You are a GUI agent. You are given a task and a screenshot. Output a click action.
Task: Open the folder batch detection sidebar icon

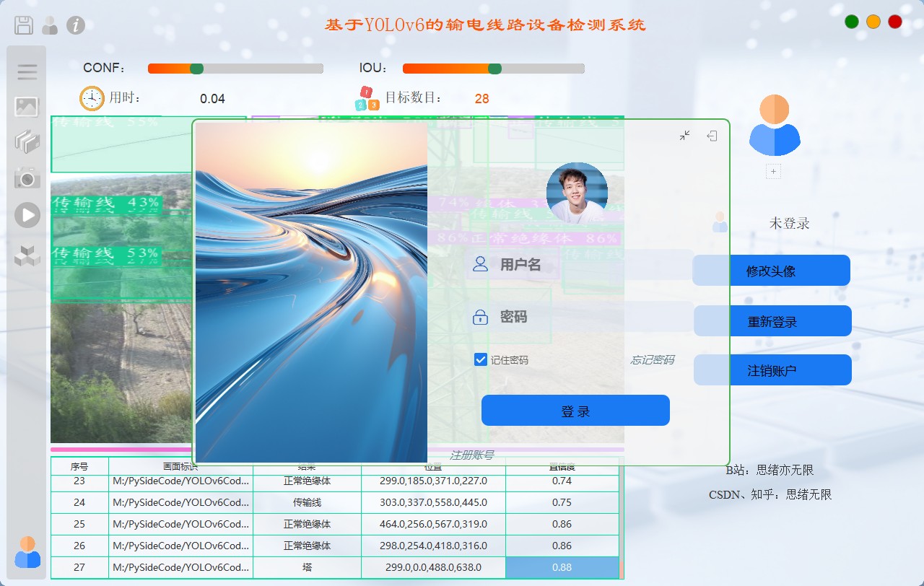(27, 141)
